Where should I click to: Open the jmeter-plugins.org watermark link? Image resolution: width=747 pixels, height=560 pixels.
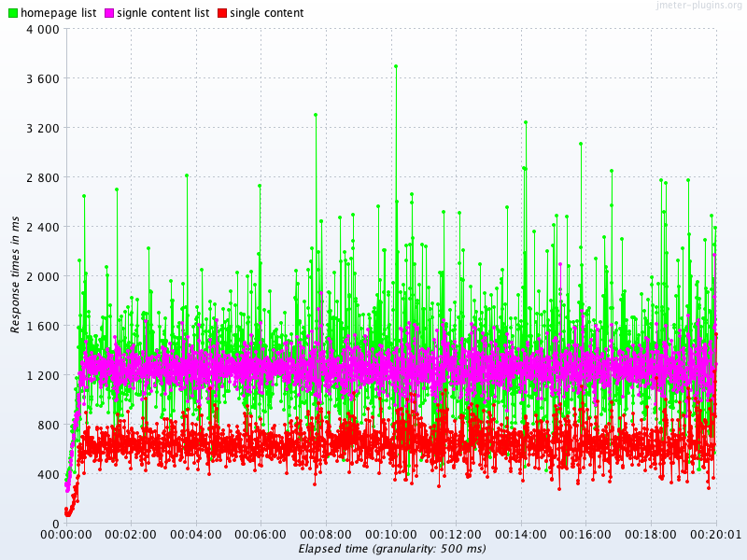point(698,6)
